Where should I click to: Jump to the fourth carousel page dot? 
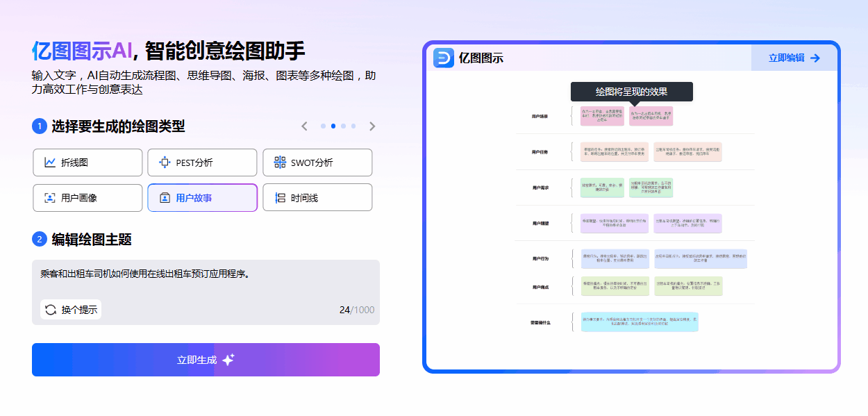tap(353, 126)
